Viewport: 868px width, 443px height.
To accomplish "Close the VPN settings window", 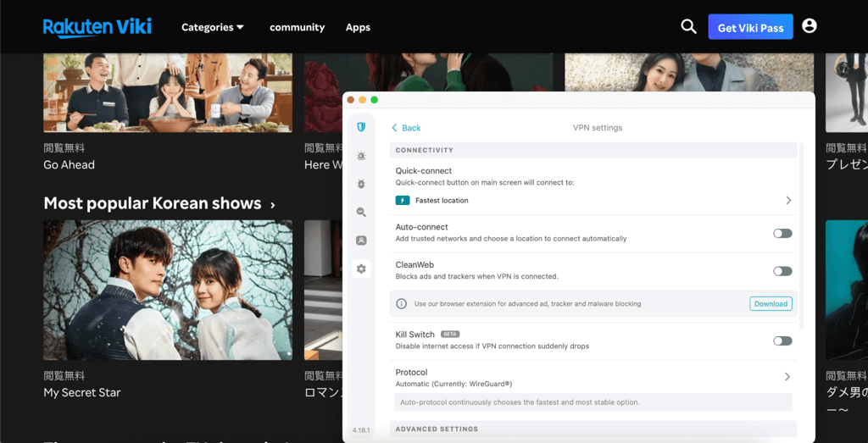I will point(351,100).
